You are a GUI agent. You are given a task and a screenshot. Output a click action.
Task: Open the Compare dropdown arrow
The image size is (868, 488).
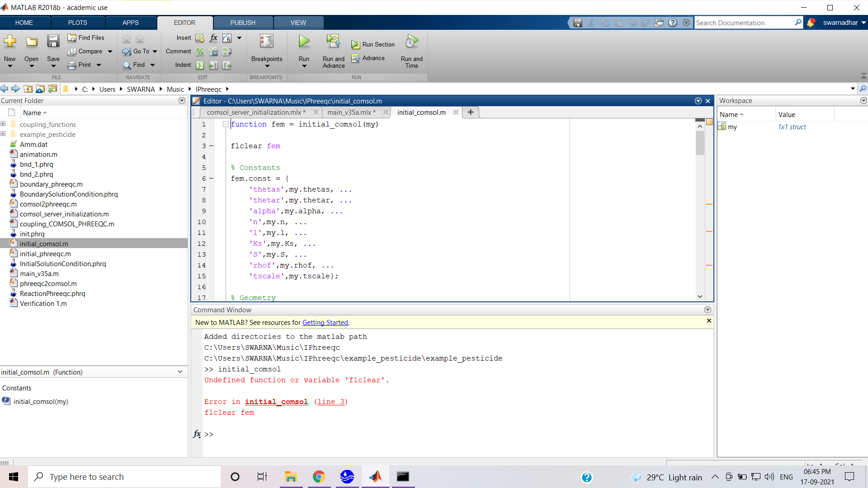coord(110,52)
